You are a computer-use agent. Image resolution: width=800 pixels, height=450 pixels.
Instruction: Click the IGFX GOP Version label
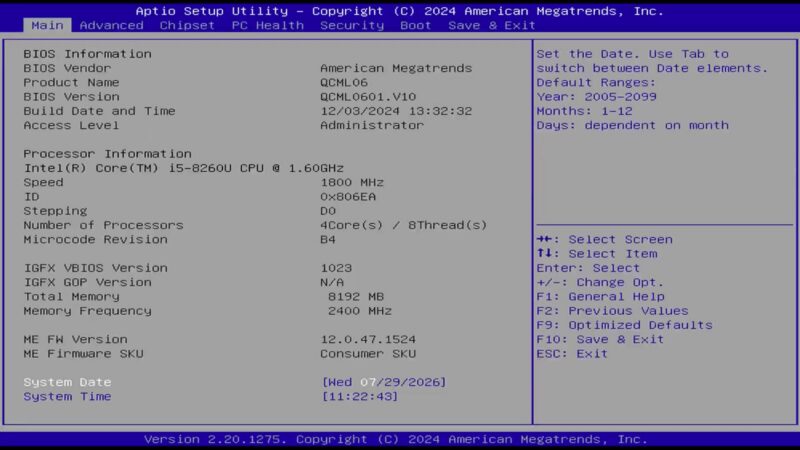click(87, 282)
